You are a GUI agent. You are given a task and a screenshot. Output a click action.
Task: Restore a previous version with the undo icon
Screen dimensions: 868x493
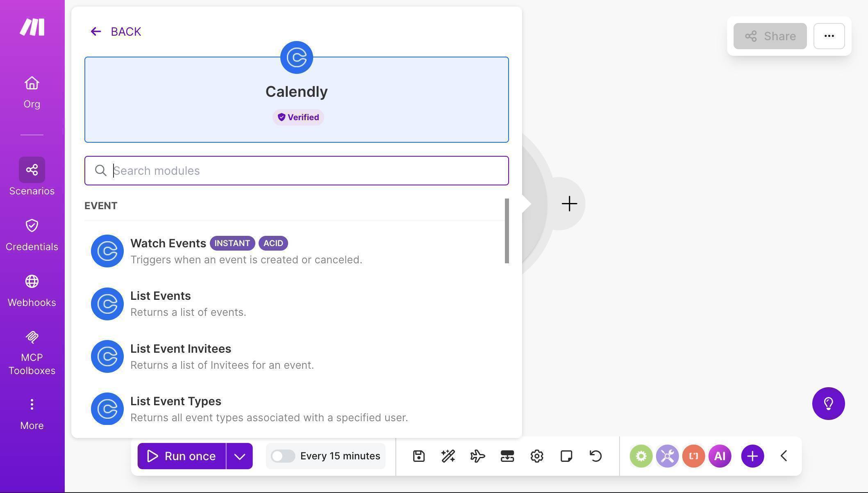595,456
